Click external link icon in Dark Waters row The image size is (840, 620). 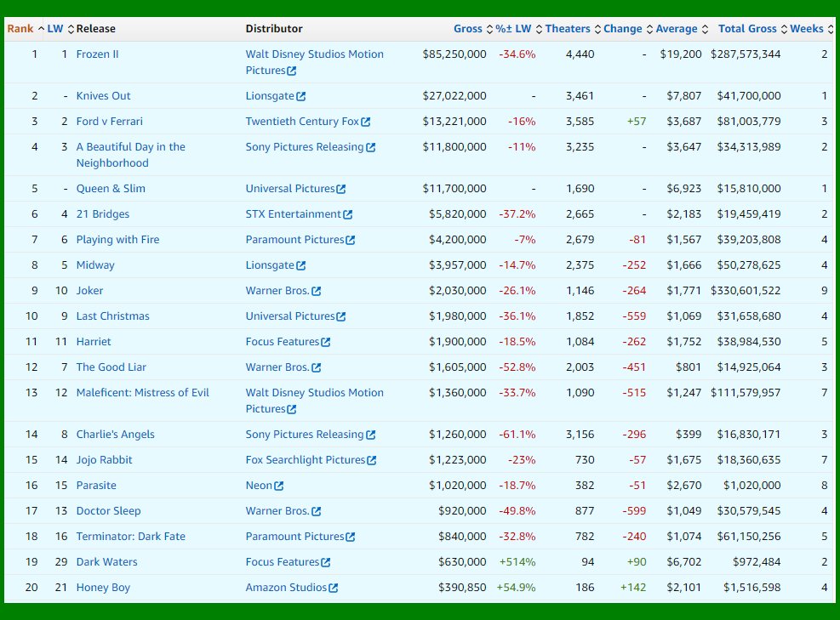(326, 562)
